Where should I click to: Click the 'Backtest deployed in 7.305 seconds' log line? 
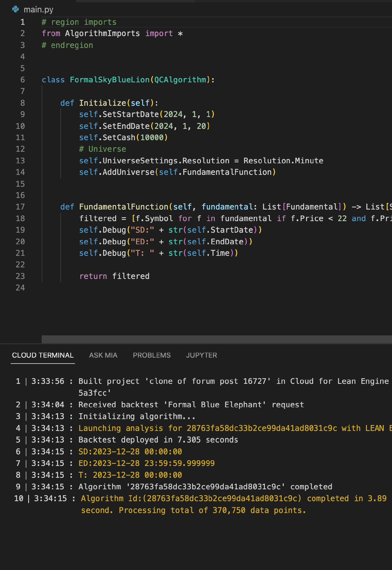point(158,440)
